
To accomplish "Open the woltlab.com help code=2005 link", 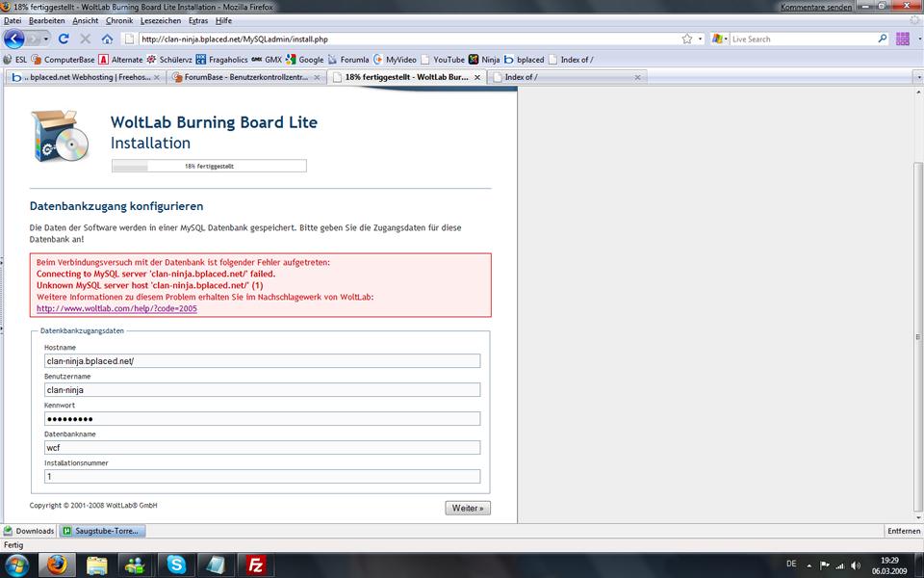I will (116, 308).
